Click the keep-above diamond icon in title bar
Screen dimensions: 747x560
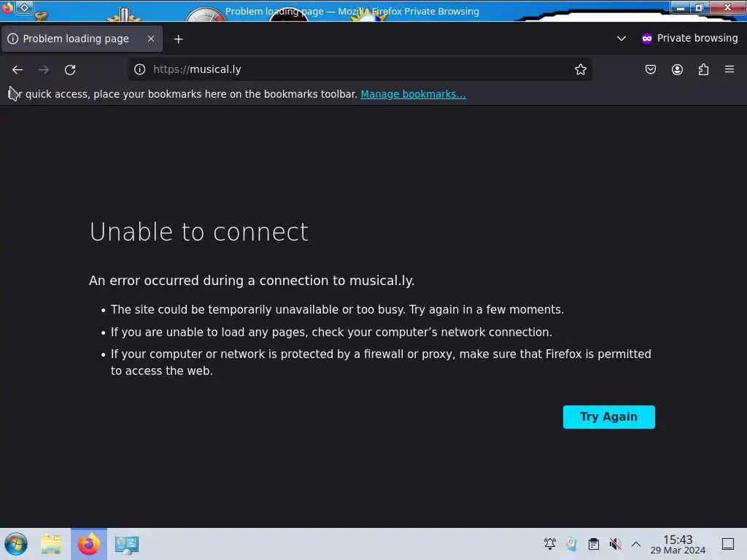24,7
